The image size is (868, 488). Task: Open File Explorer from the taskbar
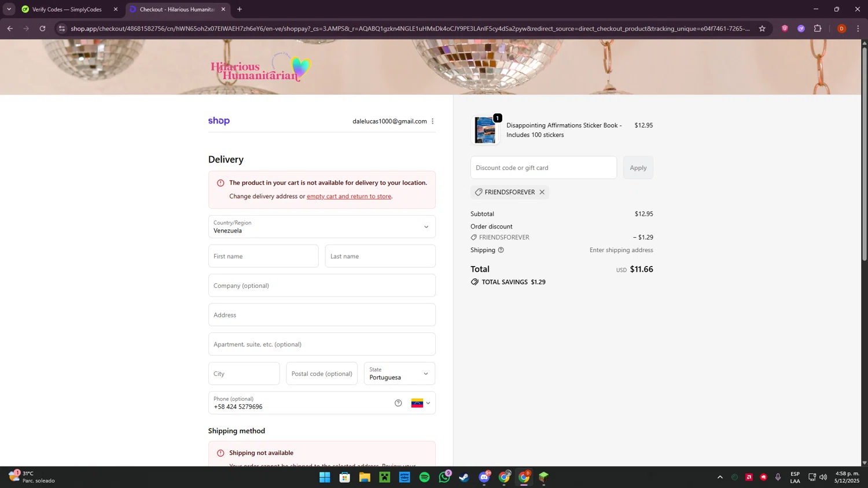365,477
